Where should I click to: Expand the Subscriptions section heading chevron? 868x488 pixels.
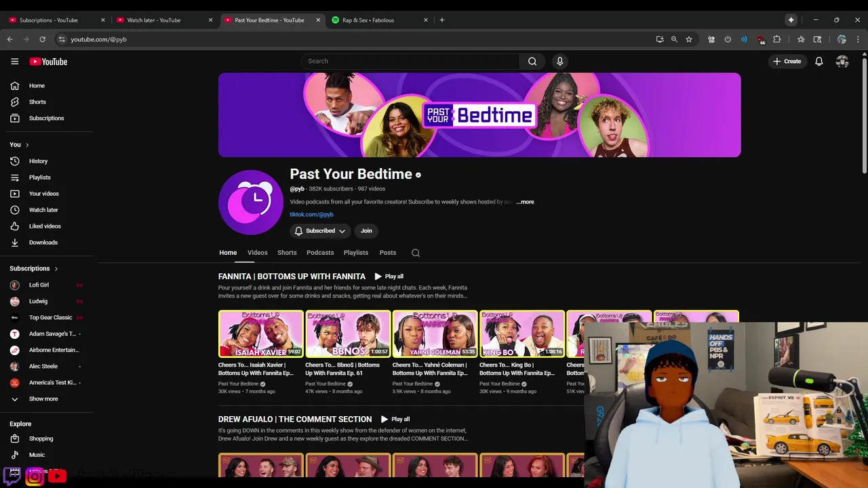pos(56,268)
